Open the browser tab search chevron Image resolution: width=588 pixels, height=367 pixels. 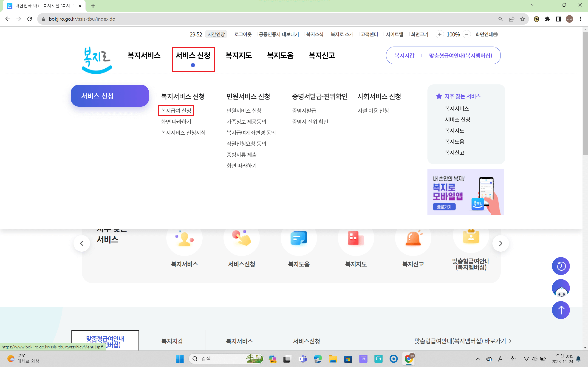(533, 5)
